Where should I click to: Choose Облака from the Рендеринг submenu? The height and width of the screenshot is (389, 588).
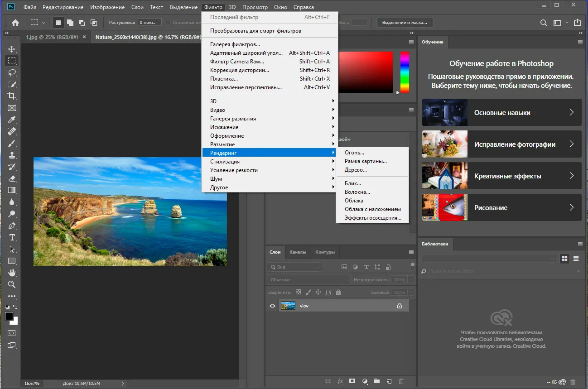click(354, 201)
